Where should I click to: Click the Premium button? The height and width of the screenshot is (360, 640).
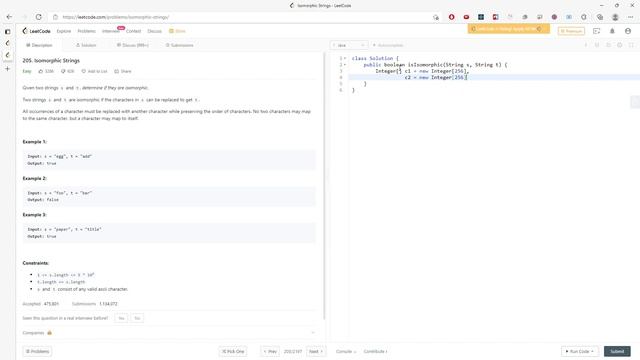pos(571,31)
